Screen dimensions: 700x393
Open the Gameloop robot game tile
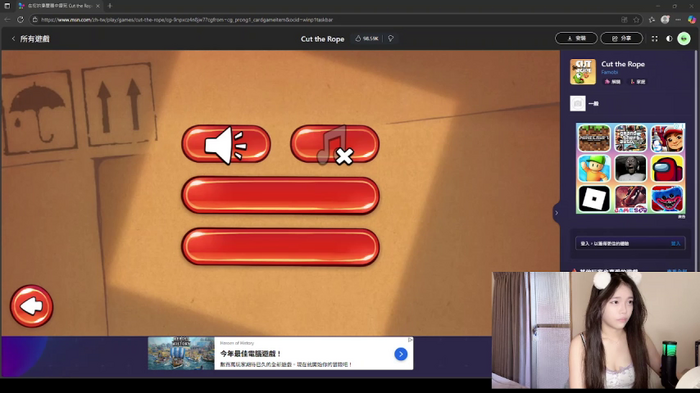630,199
